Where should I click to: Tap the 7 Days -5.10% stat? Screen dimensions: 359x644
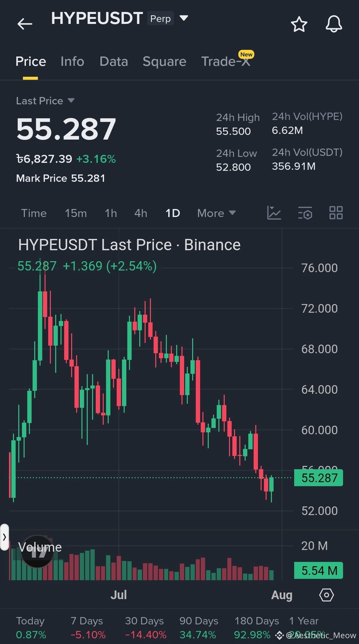[88, 628]
